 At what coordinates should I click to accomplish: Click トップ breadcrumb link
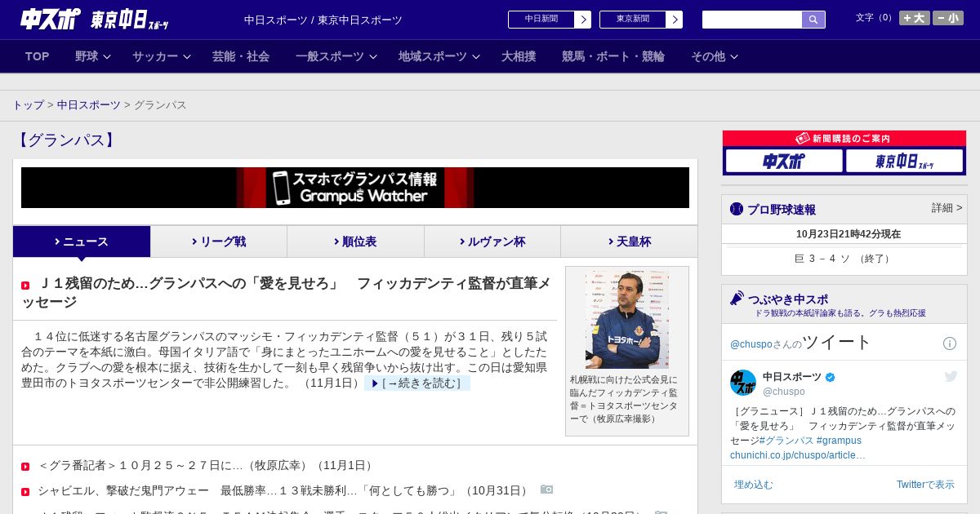(28, 105)
